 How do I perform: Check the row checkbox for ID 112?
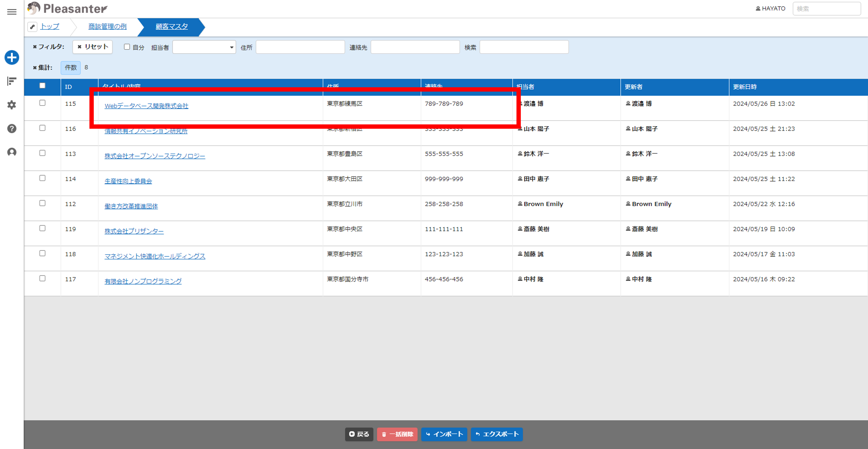click(42, 203)
